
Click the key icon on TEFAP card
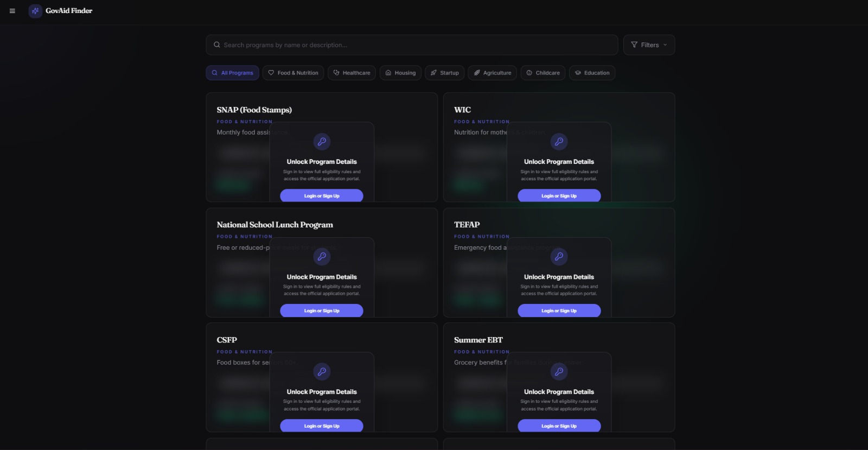pos(559,257)
